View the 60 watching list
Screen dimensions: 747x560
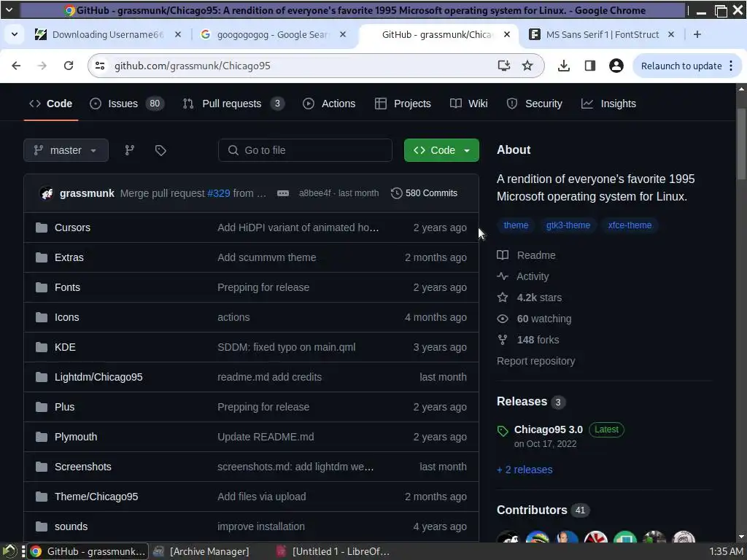[x=534, y=319]
